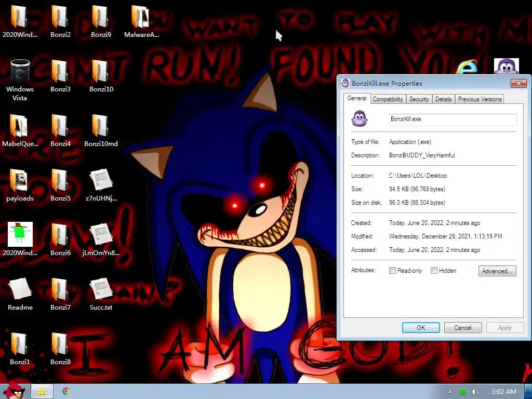Click the file type Application (.exe)
Viewport: 532px width, 399px height.
(410, 142)
